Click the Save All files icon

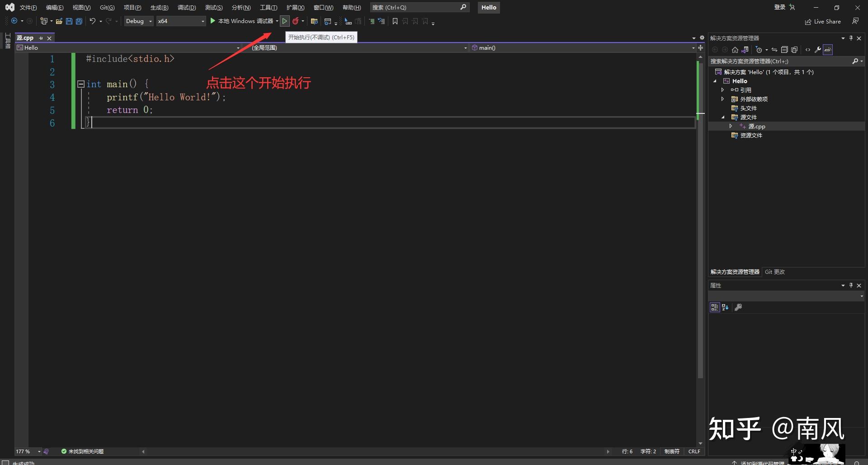79,21
